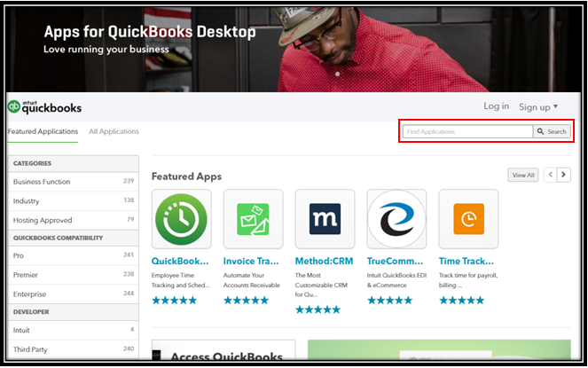The image size is (588, 368).
Task: Click the Intuit QuickBooks logo
Action: pos(44,107)
